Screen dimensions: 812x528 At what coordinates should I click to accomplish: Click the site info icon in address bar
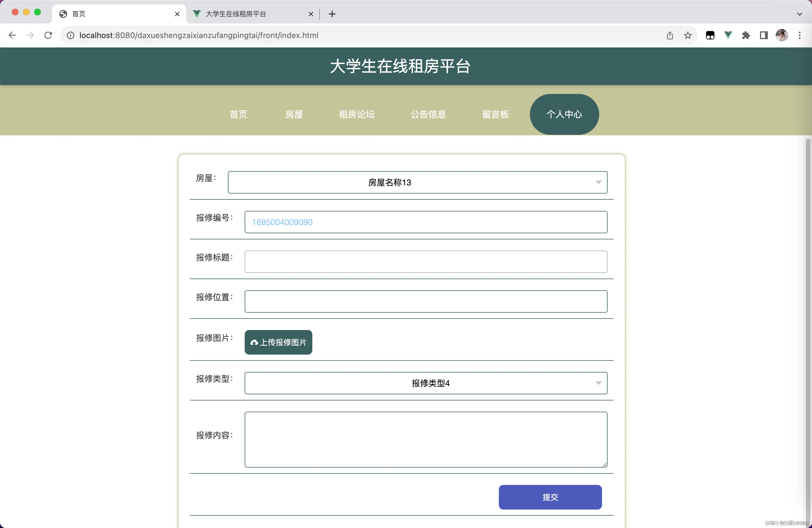click(x=70, y=35)
